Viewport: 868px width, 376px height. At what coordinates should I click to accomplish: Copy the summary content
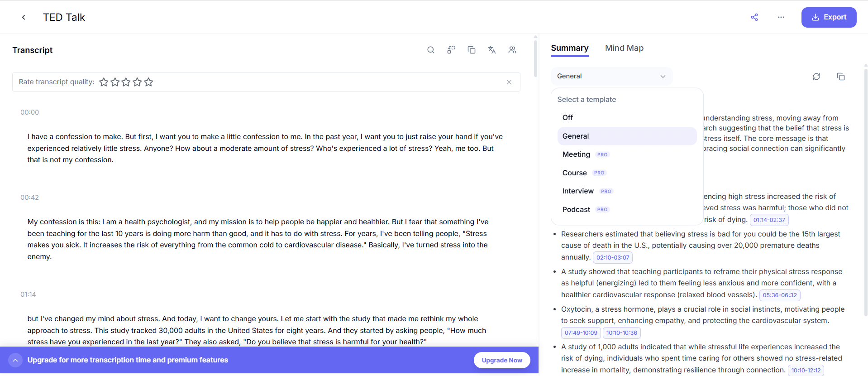click(841, 77)
